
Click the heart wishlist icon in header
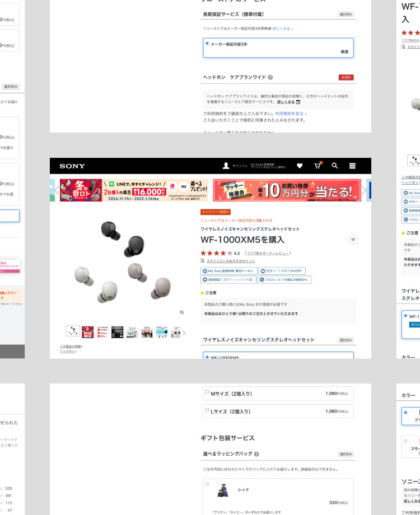click(300, 166)
